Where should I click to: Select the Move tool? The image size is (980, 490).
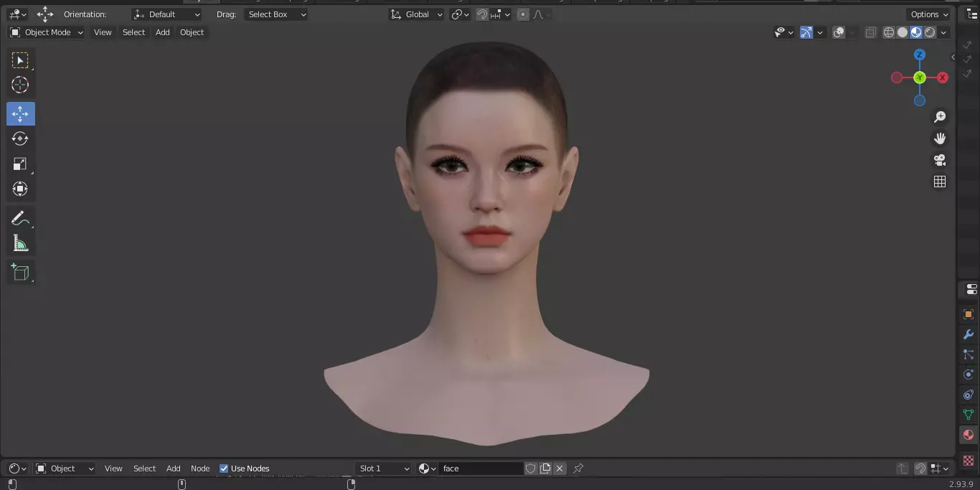[x=20, y=114]
